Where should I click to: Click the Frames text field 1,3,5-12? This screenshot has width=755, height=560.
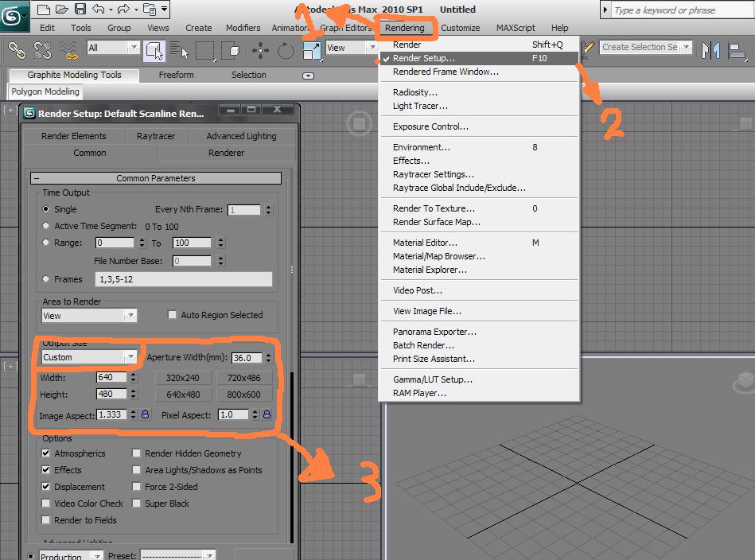pos(184,279)
